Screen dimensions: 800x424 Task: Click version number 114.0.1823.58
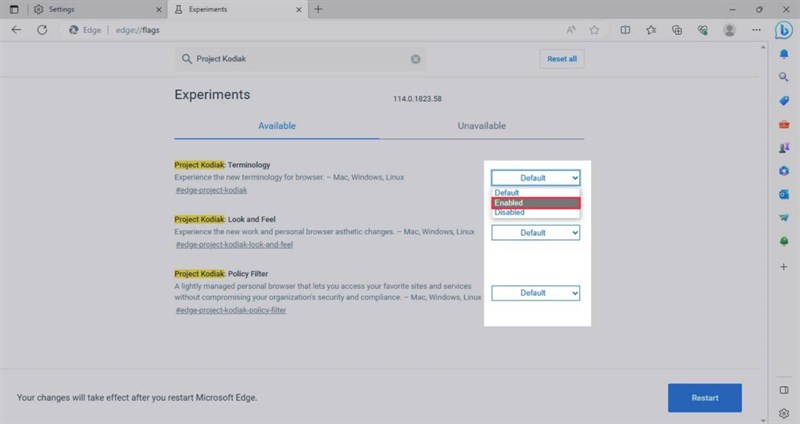[417, 99]
